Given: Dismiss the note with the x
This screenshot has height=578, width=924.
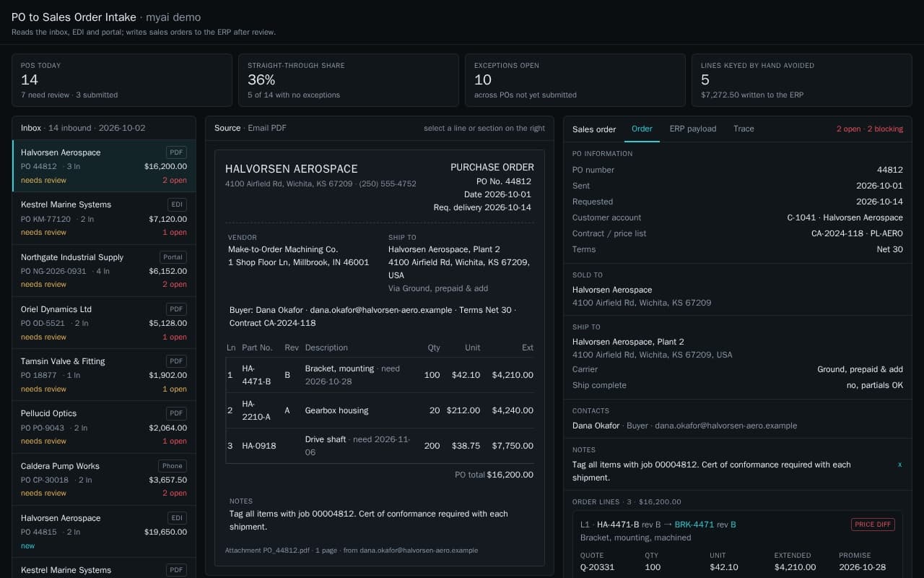Looking at the screenshot, I should pyautogui.click(x=899, y=465).
